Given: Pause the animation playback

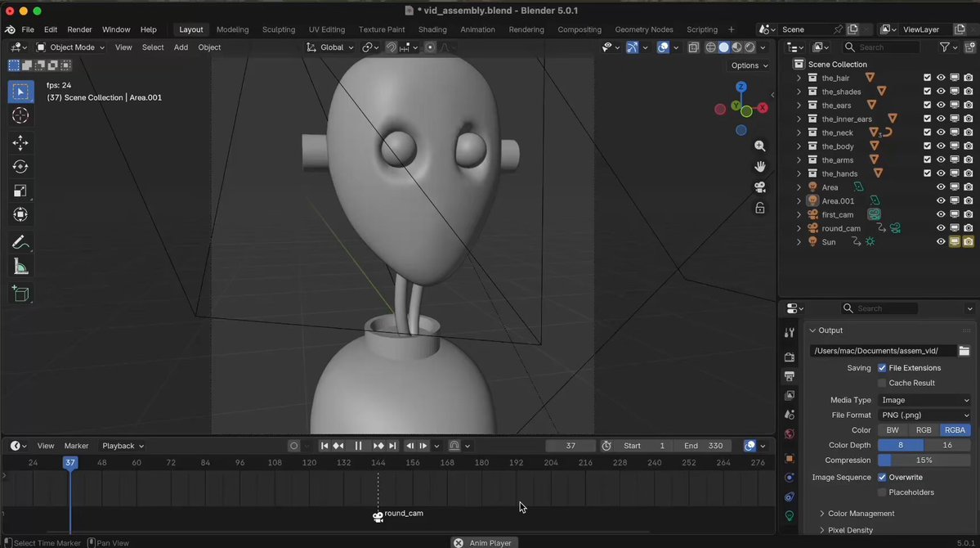Looking at the screenshot, I should click(x=358, y=446).
